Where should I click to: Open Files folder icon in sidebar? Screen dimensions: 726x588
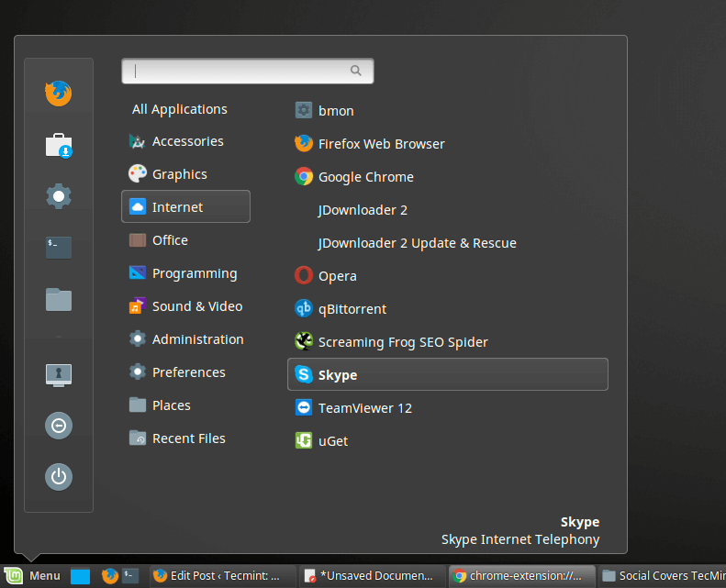tap(59, 299)
